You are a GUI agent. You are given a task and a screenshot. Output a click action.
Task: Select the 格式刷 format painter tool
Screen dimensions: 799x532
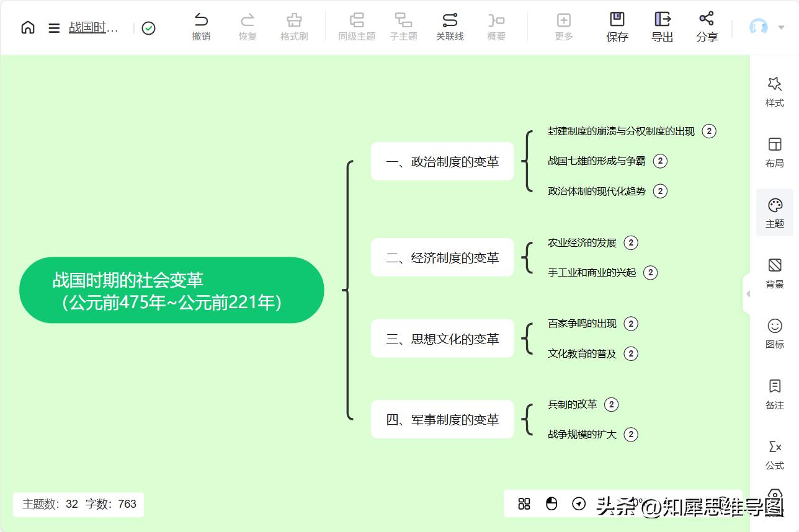293,27
